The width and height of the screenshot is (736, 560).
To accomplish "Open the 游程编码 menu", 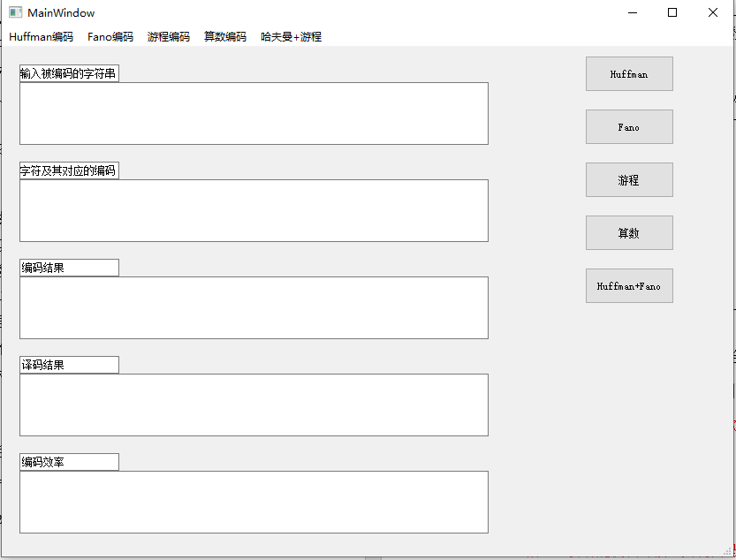I will point(169,36).
